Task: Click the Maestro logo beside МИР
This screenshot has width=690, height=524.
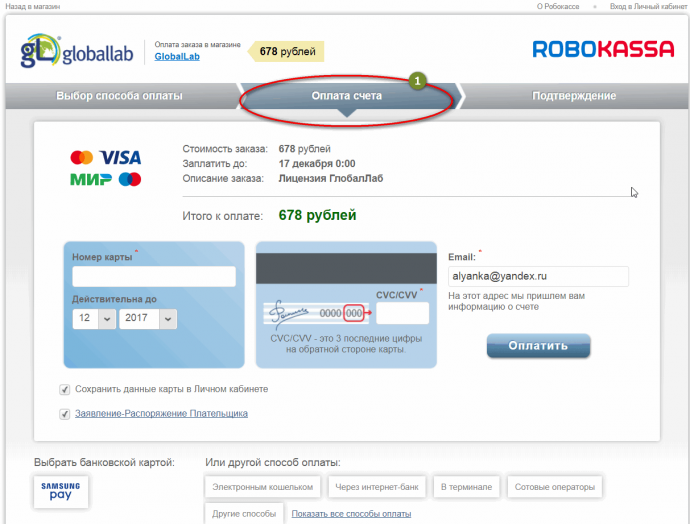Action: point(130,179)
